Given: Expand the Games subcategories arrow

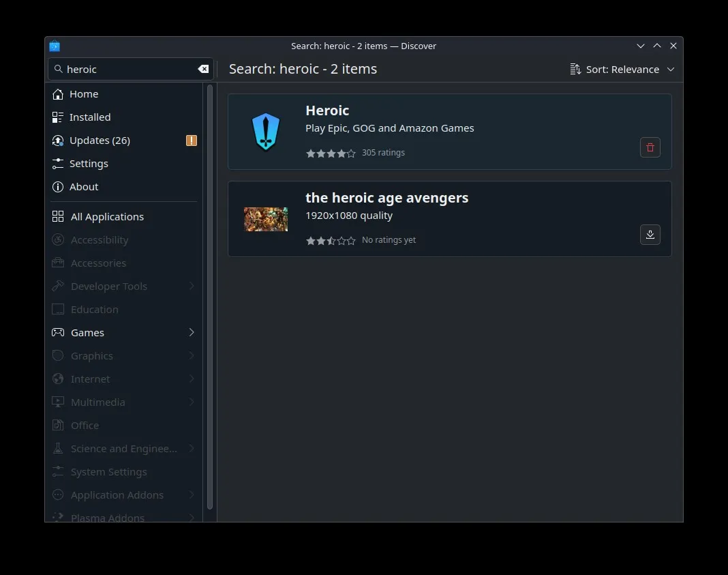Looking at the screenshot, I should [192, 333].
